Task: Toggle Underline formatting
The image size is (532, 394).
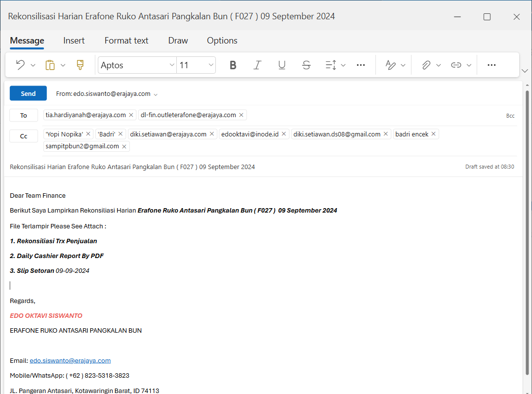Action: coord(282,65)
